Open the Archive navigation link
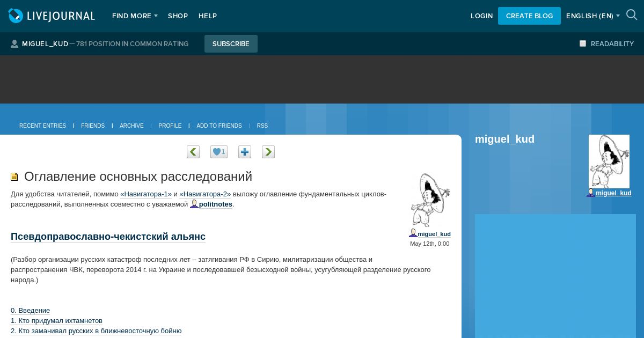Screen dimensions: 644x338 pos(131,126)
